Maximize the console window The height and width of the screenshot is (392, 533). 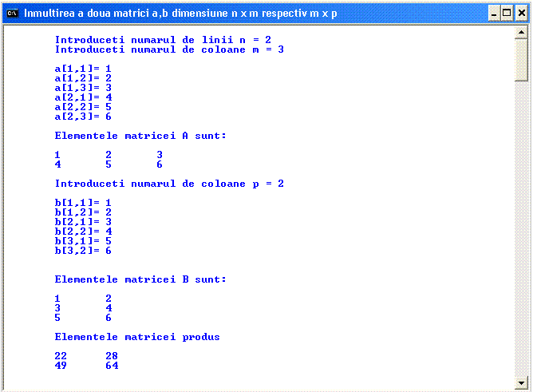(506, 14)
